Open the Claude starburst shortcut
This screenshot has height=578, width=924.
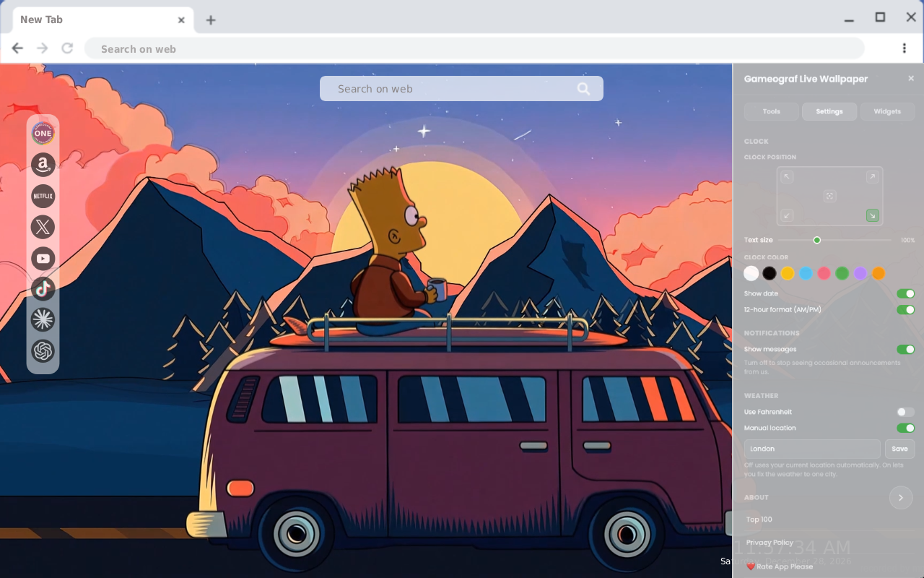[x=43, y=320]
